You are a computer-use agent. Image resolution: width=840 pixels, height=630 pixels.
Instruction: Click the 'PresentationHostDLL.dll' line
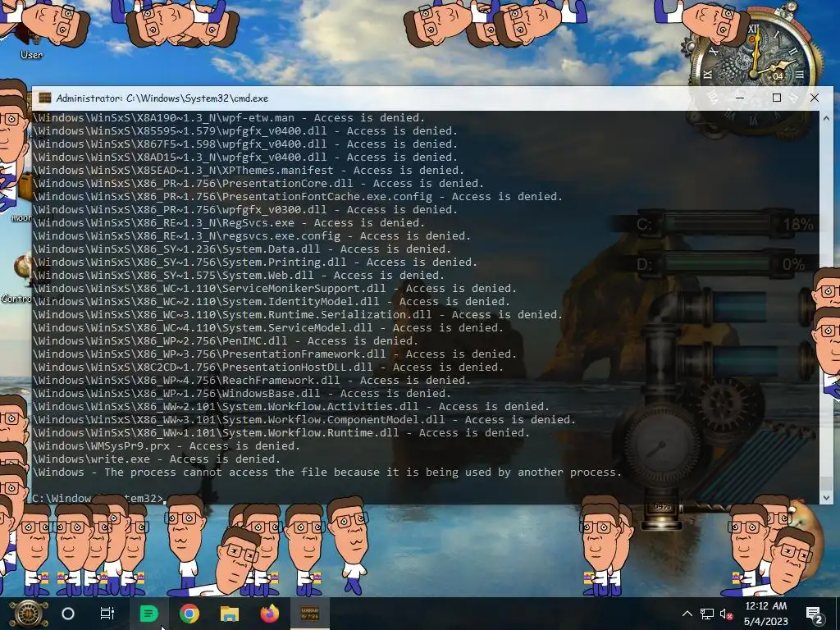click(x=268, y=367)
